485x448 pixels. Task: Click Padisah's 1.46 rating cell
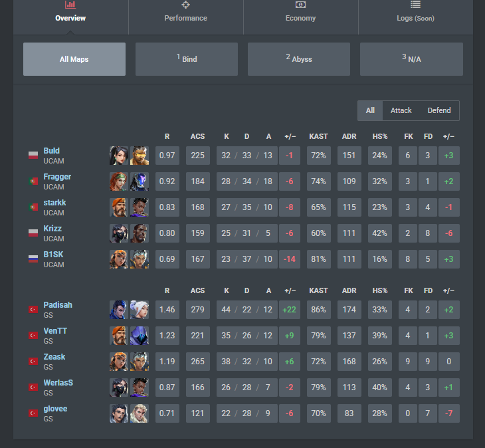point(167,310)
